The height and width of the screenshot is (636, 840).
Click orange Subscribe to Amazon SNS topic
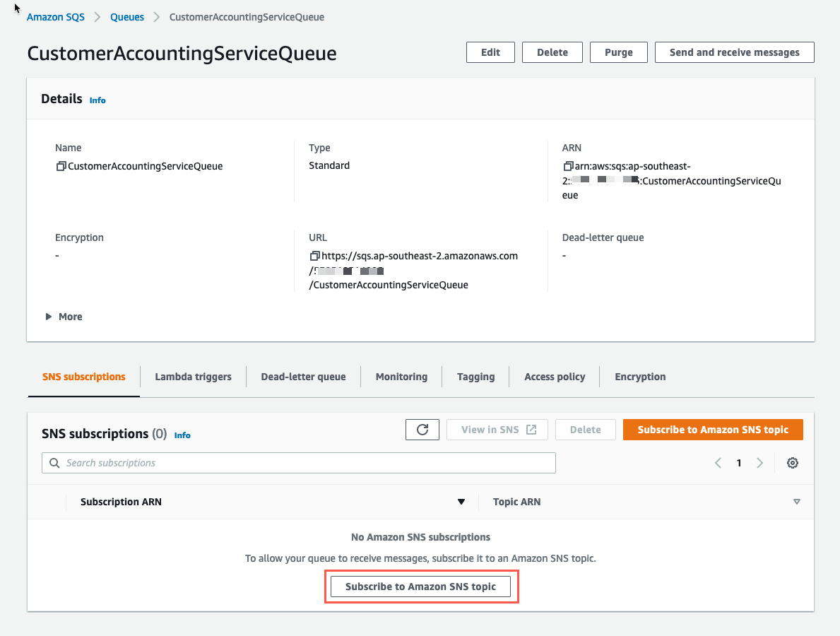tap(713, 430)
